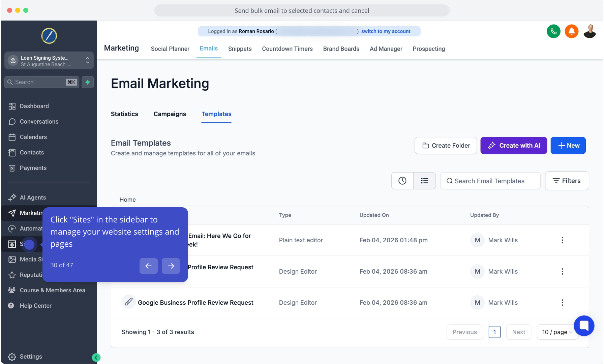This screenshot has height=364, width=604.
Task: Switch to the Campaigns tab
Action: point(170,114)
